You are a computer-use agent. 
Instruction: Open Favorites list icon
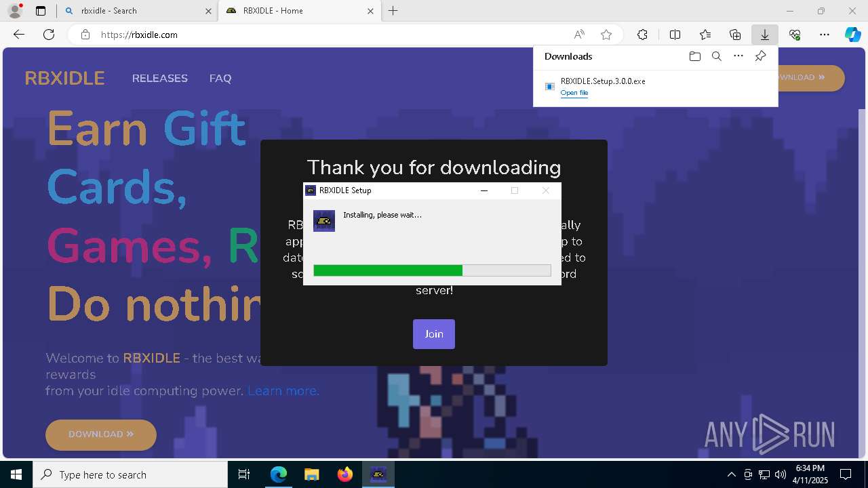pos(705,35)
